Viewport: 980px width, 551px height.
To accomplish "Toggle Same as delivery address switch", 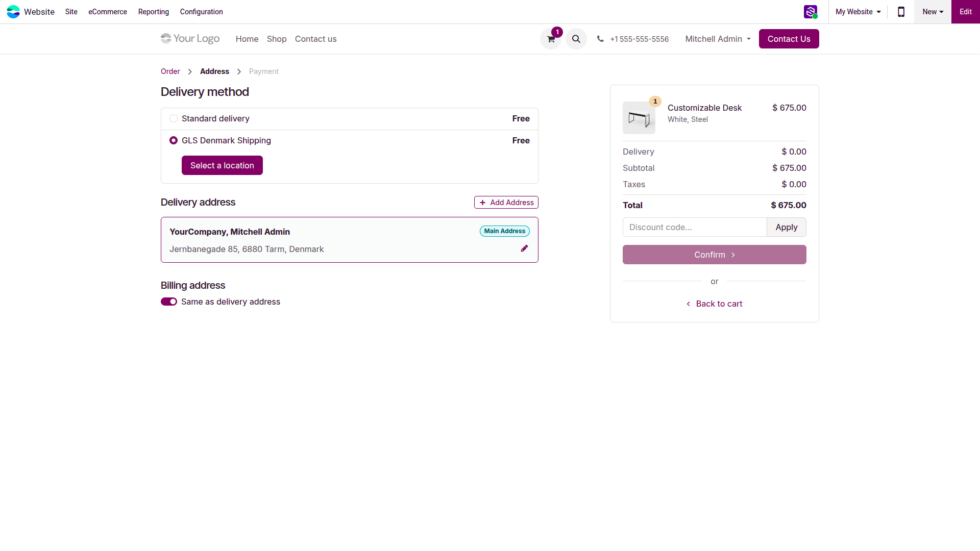I will click(169, 302).
